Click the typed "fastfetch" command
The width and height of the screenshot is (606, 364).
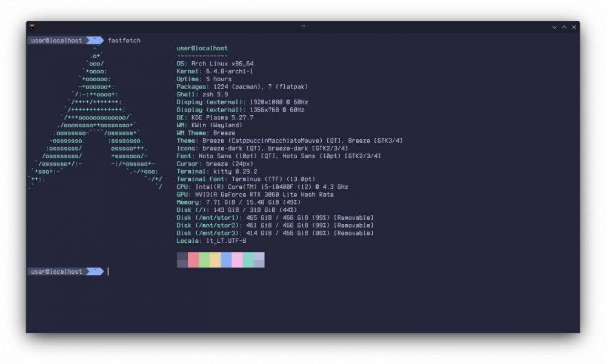124,40
